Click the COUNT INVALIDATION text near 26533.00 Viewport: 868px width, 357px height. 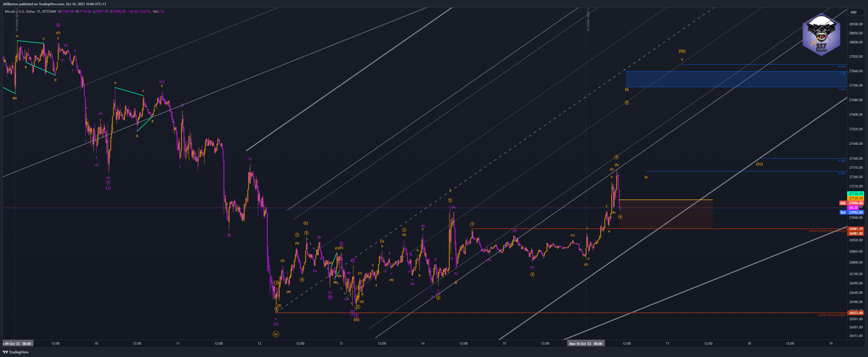coord(831,315)
